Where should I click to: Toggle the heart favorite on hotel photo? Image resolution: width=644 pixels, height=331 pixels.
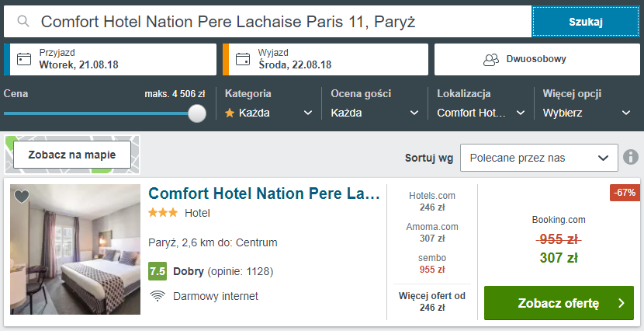[22, 197]
